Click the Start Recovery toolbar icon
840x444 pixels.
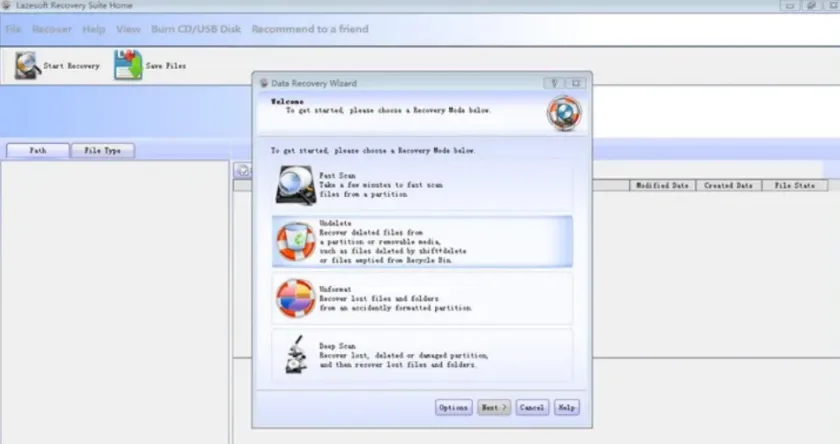click(x=28, y=66)
